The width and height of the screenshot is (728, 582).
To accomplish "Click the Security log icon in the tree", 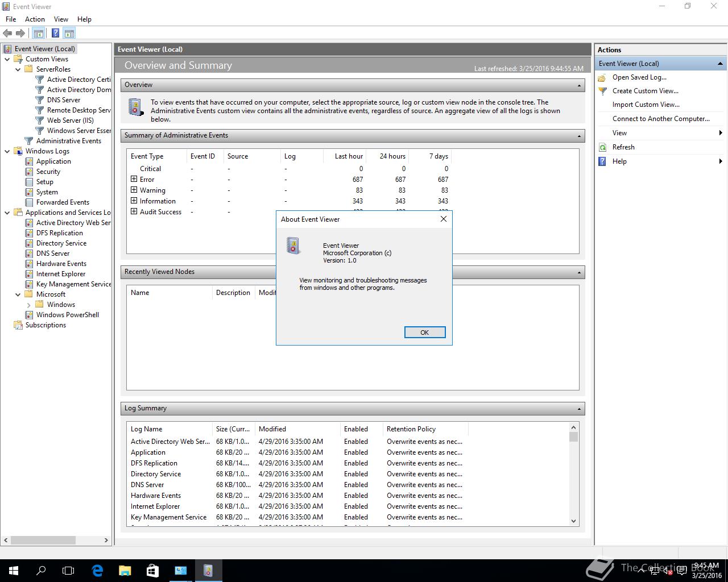I will tap(29, 172).
